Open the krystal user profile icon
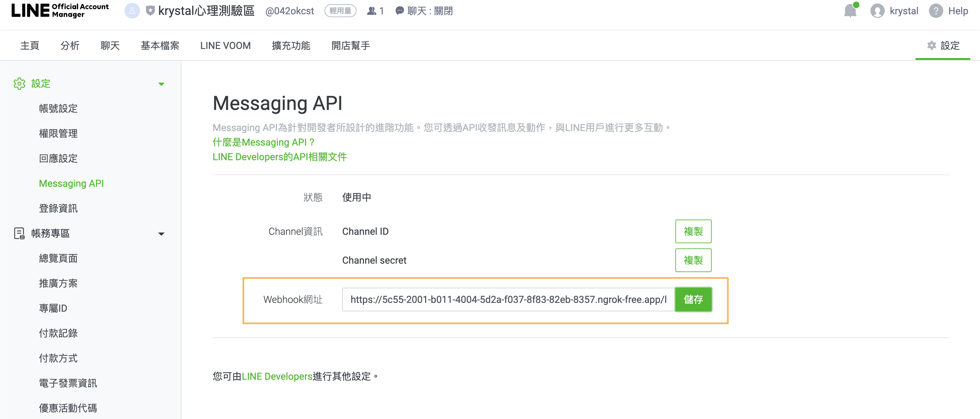The width and height of the screenshot is (980, 419). 877,11
